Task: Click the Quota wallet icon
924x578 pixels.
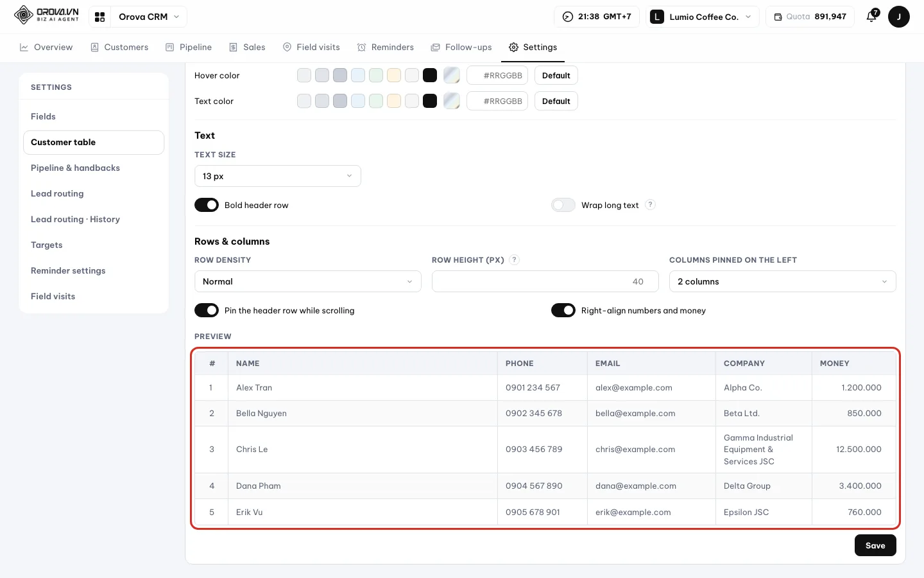Action: 778,17
